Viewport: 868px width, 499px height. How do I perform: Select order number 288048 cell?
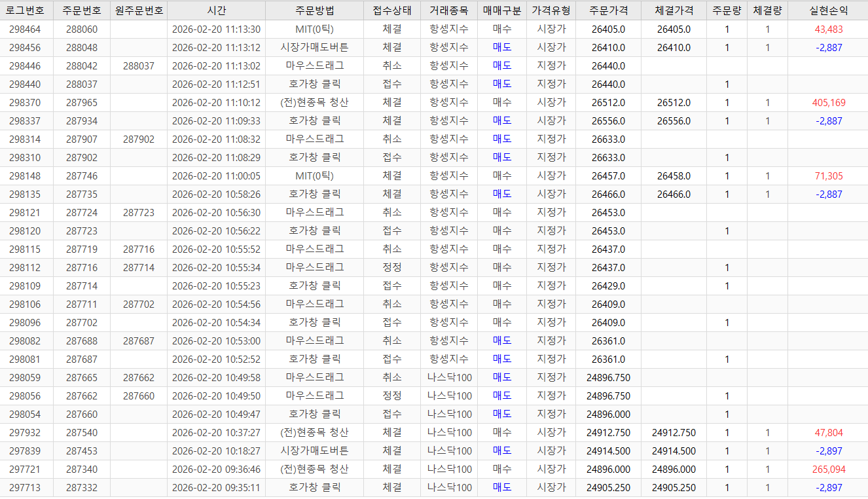coord(82,48)
